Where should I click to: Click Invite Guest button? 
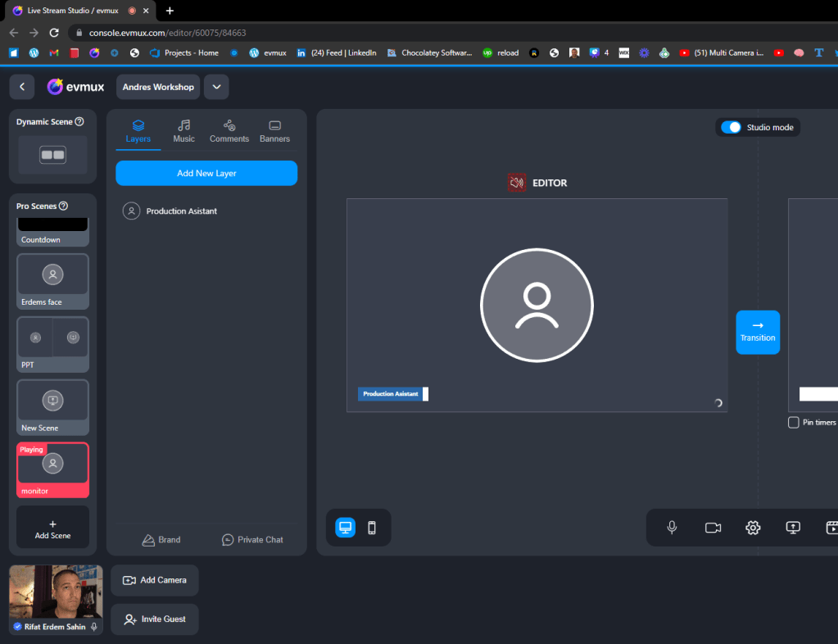(155, 619)
